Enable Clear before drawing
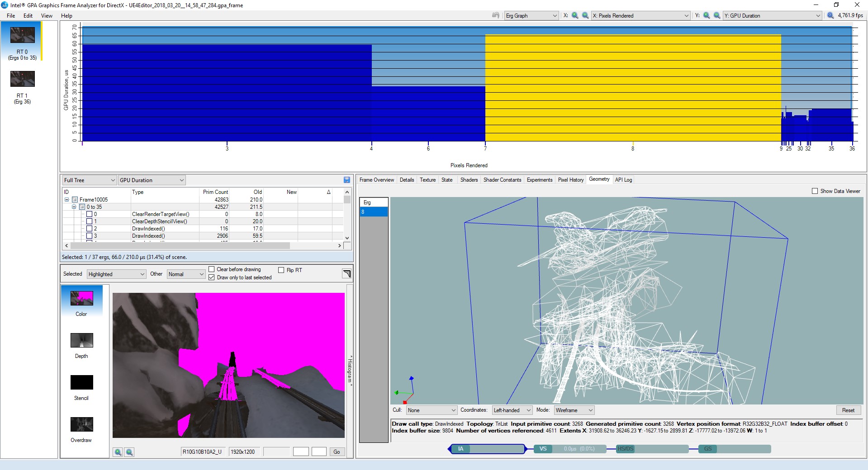Screen dimensions: 868x470 pos(211,269)
